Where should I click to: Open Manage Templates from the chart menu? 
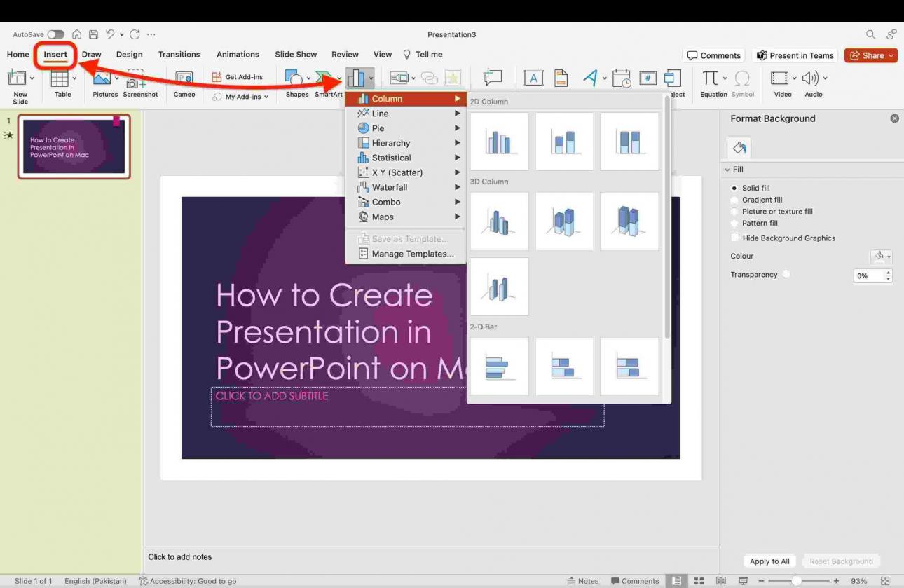tap(413, 254)
